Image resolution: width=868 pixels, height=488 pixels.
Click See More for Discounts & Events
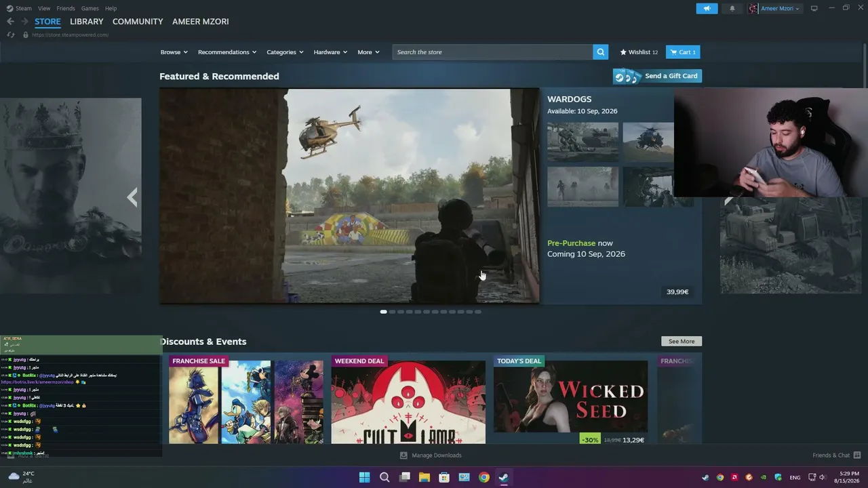682,342
